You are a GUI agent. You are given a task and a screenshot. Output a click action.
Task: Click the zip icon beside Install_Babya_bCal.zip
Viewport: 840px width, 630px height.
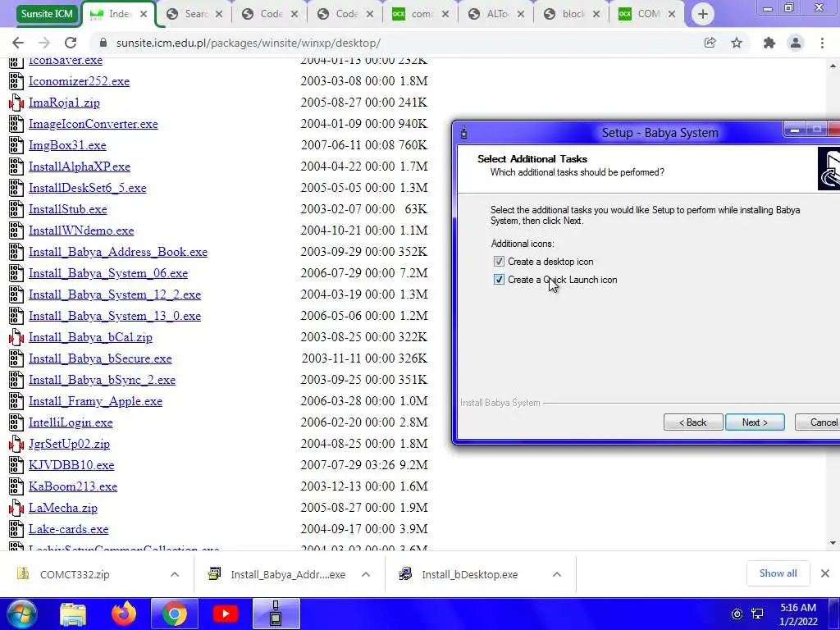pos(16,337)
